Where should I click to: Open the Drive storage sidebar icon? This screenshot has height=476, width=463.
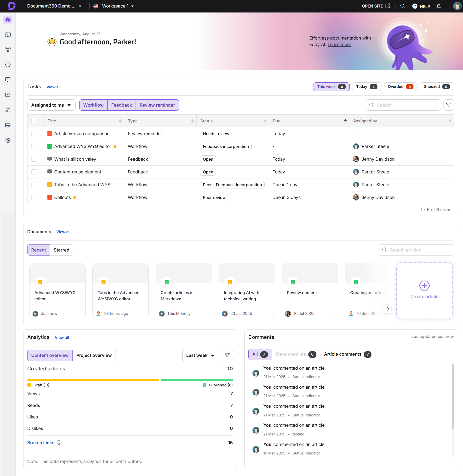pos(8,125)
